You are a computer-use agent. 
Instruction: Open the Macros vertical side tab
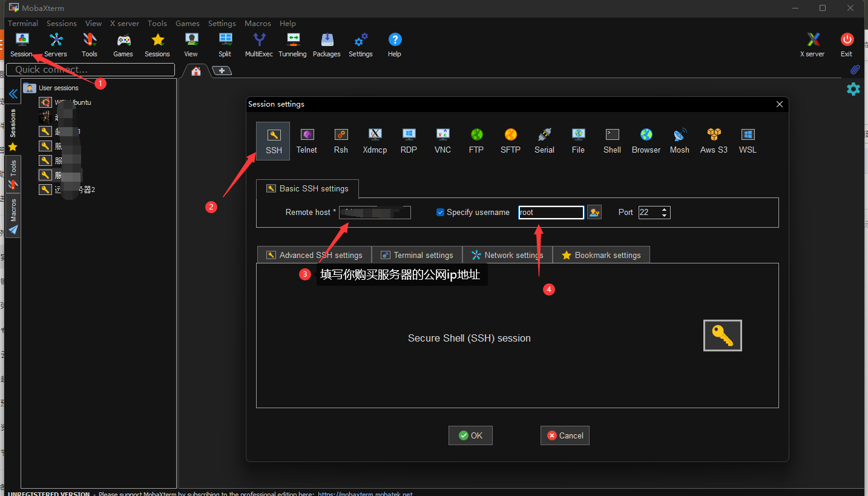(x=13, y=216)
